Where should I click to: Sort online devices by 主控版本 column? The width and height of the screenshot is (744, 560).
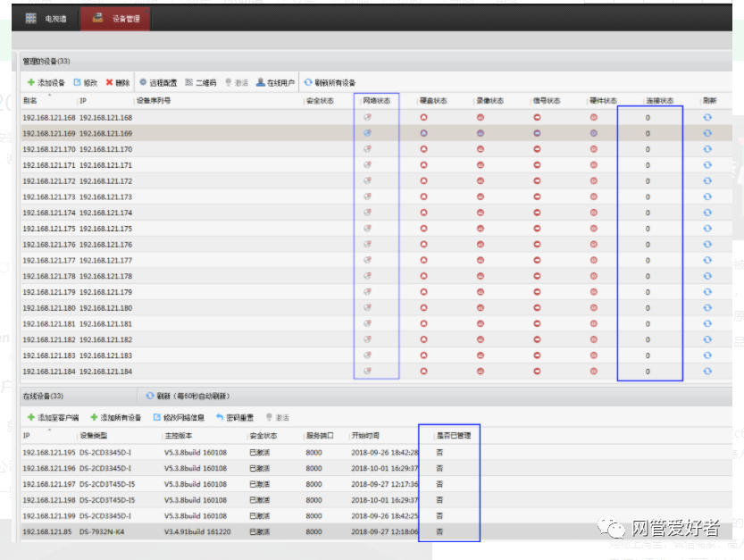click(x=179, y=435)
